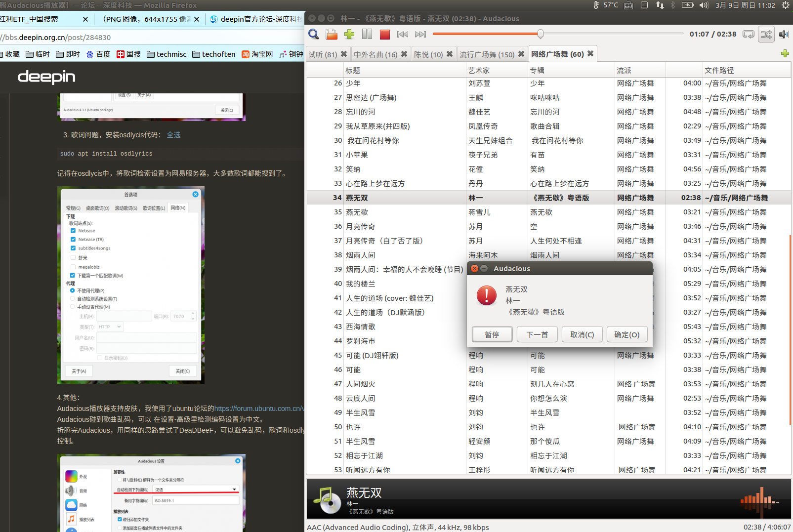
Task: Click the open files folder icon
Action: 332,34
